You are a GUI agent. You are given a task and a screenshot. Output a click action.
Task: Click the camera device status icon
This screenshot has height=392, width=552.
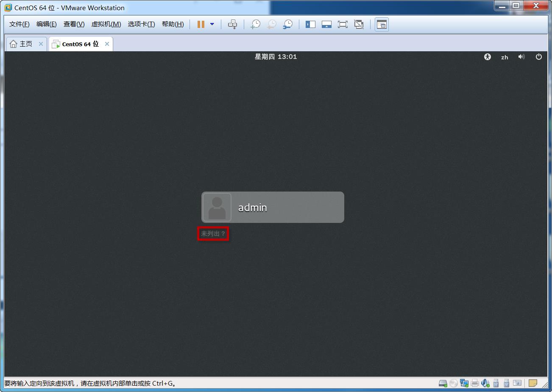coord(517,383)
